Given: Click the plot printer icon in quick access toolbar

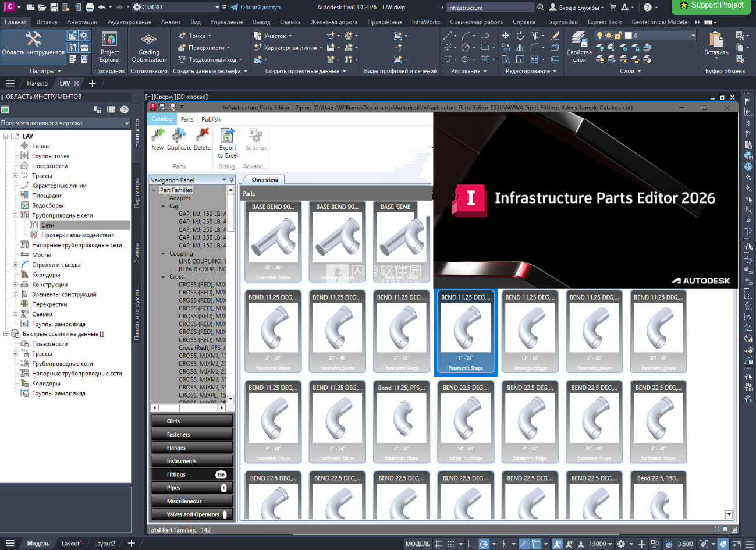Looking at the screenshot, I should point(90,8).
